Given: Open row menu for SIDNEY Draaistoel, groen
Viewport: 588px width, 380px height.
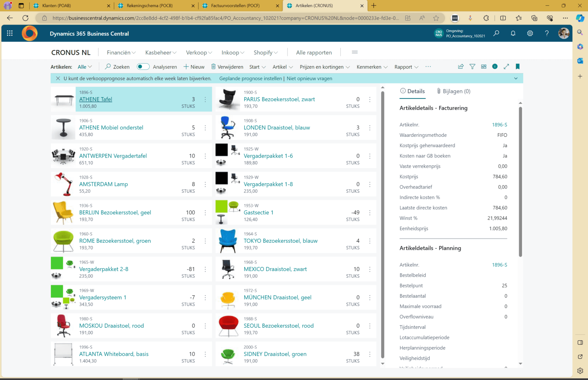Looking at the screenshot, I should click(x=370, y=354).
